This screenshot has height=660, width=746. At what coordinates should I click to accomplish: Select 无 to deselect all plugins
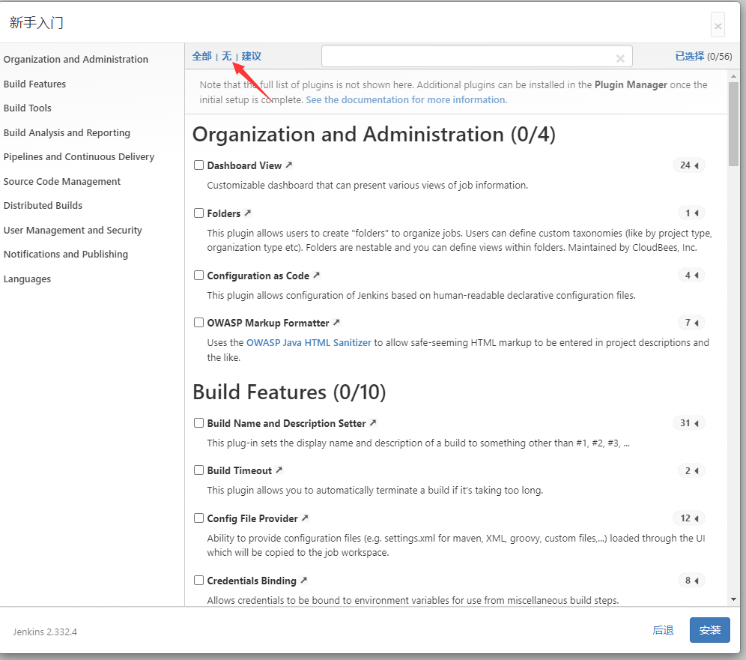coord(226,56)
